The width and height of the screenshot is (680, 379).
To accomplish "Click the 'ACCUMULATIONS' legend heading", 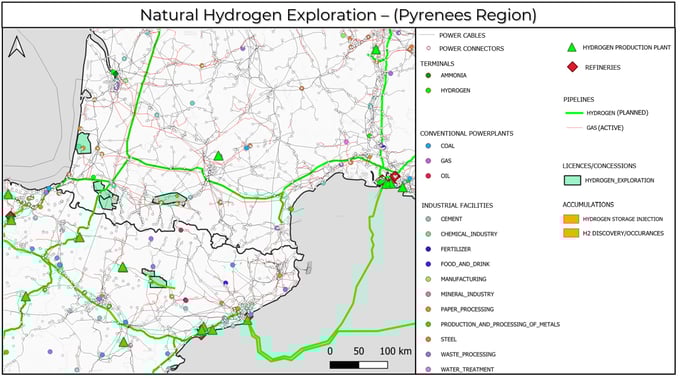I will pyautogui.click(x=588, y=205).
